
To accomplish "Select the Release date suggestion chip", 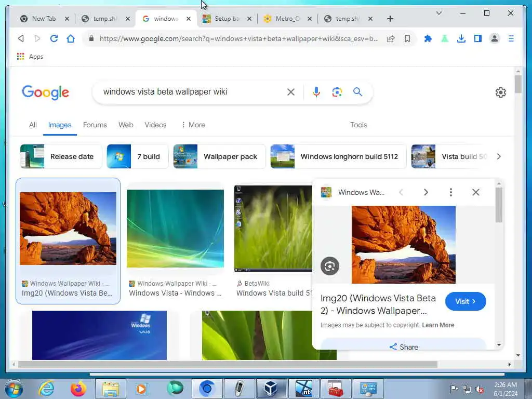I will coord(61,156).
